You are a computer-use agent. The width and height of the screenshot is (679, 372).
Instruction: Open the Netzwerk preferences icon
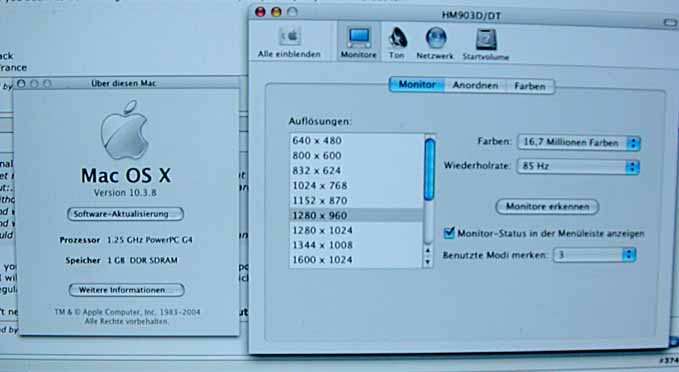click(x=435, y=42)
